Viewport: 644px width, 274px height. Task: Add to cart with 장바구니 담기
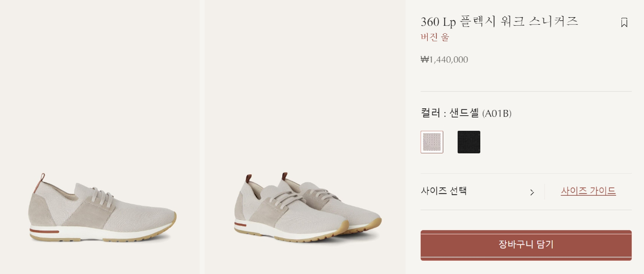[x=526, y=245]
